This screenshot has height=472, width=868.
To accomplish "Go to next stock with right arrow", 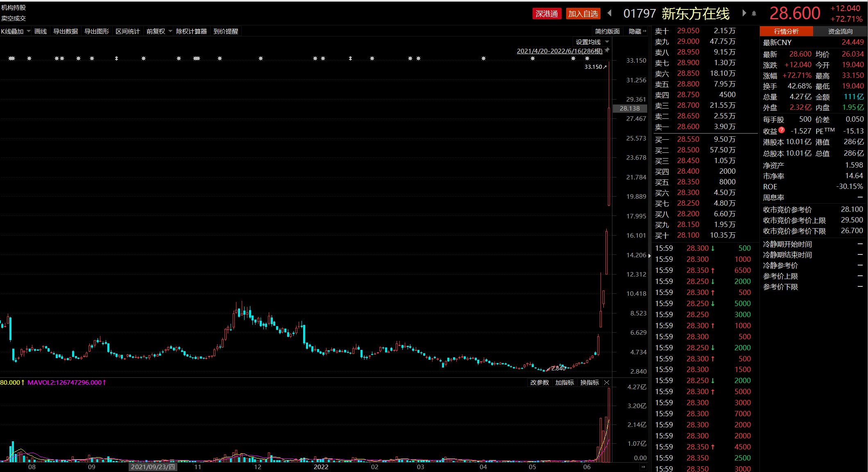I will [744, 13].
